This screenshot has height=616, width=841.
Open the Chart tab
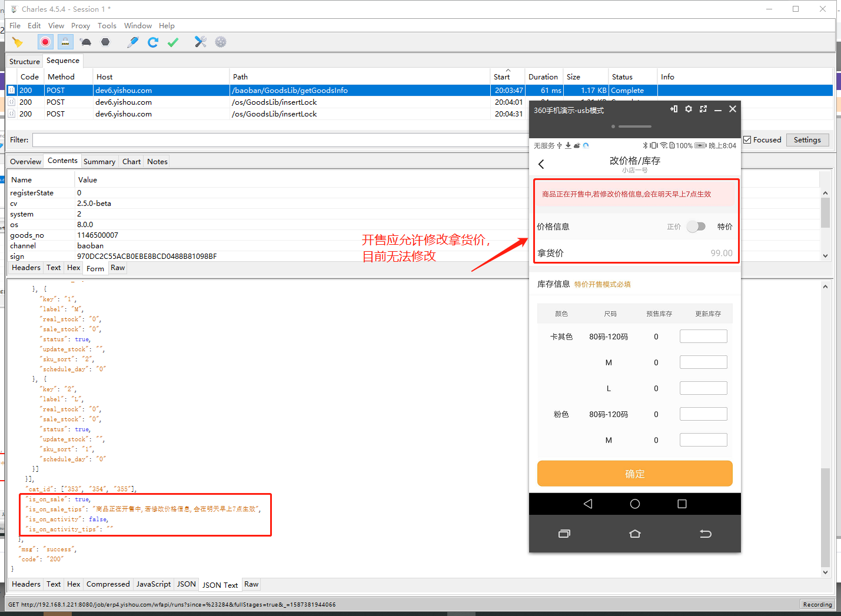132,161
